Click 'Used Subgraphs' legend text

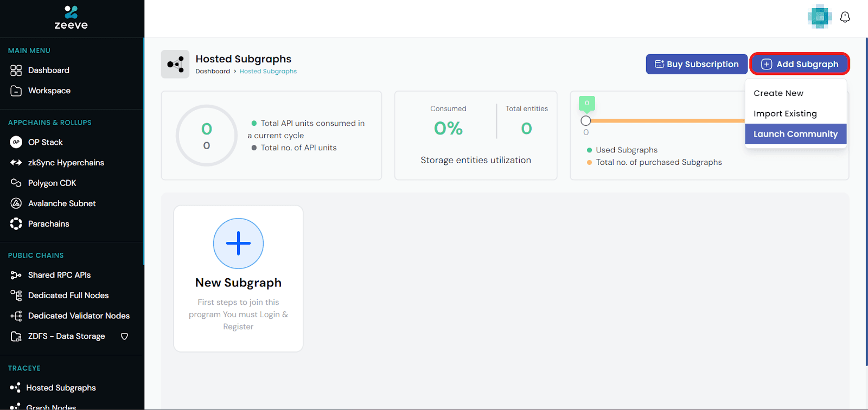point(627,150)
